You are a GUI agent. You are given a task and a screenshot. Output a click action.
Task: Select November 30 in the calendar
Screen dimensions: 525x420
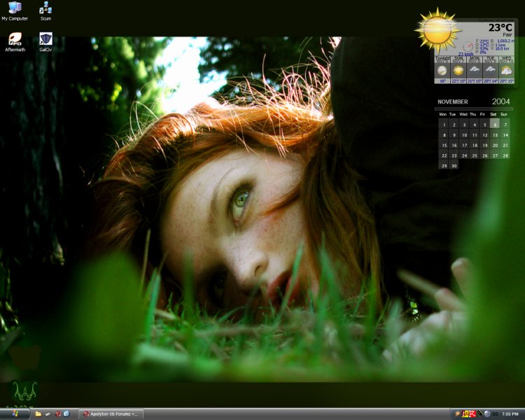coord(454,166)
